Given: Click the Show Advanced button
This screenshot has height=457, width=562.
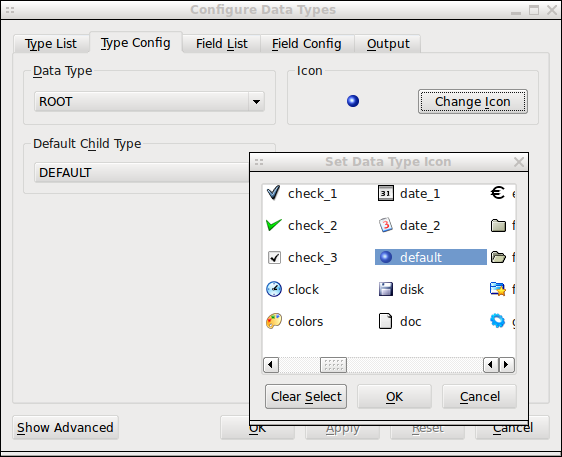Looking at the screenshot, I should coord(65,428).
